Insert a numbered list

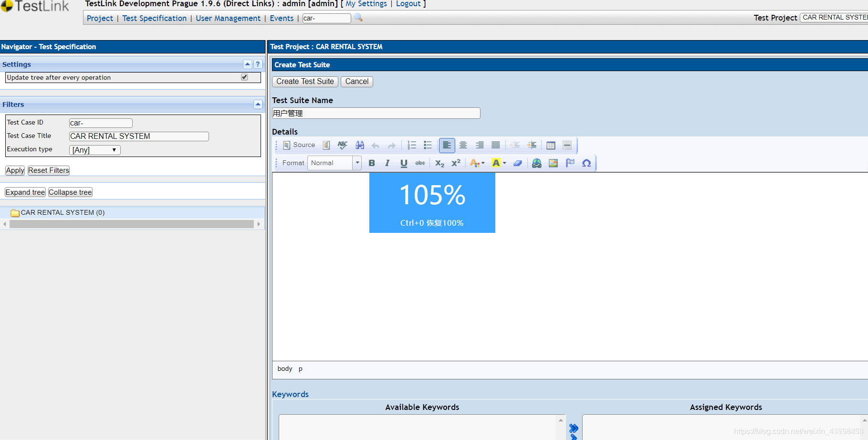tap(412, 145)
